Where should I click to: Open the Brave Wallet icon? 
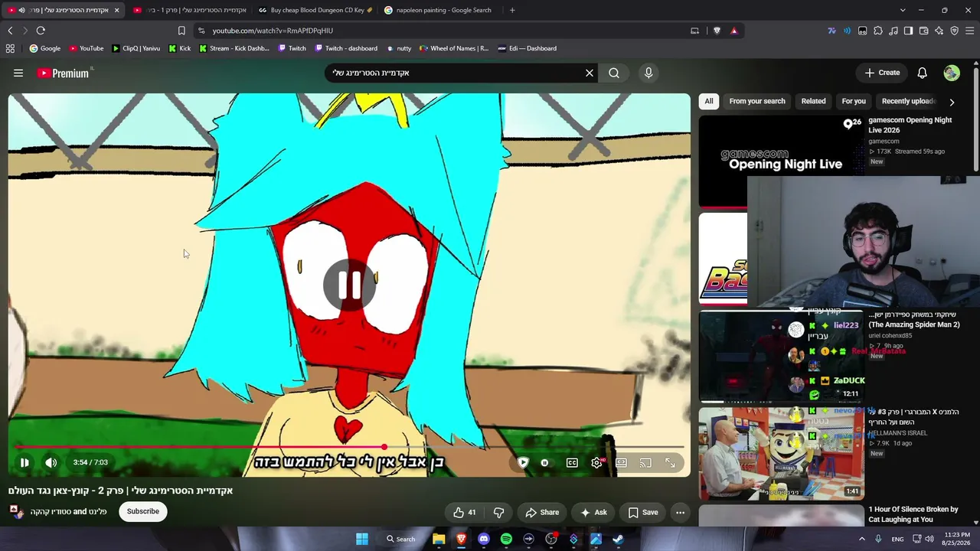pos(923,31)
